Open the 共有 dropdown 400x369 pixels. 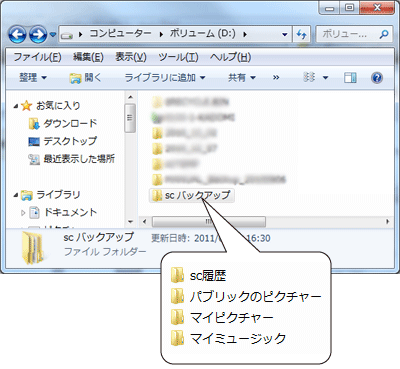click(x=242, y=78)
